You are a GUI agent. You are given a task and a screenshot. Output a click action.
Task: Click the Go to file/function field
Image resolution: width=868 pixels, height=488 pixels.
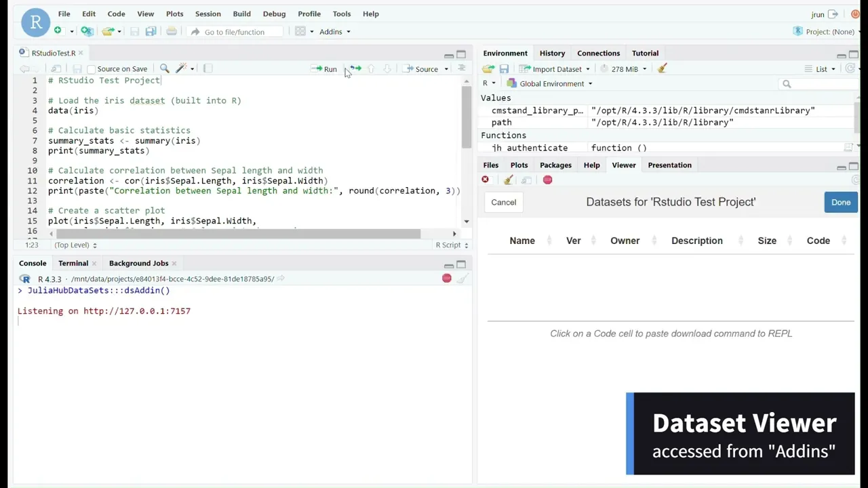tap(235, 32)
